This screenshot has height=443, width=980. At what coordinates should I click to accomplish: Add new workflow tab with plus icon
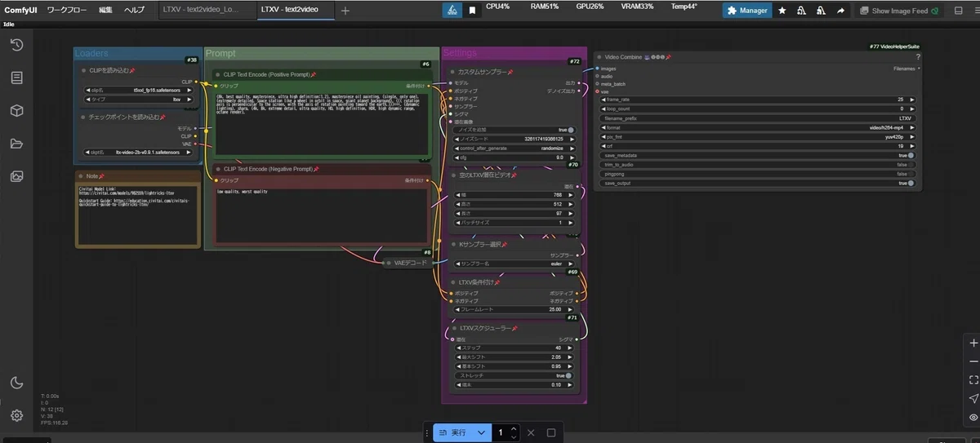345,11
